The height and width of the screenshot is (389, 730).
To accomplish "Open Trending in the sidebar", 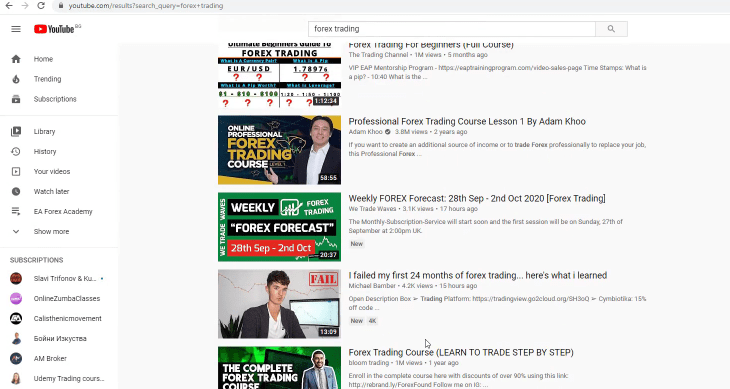I will tap(47, 79).
